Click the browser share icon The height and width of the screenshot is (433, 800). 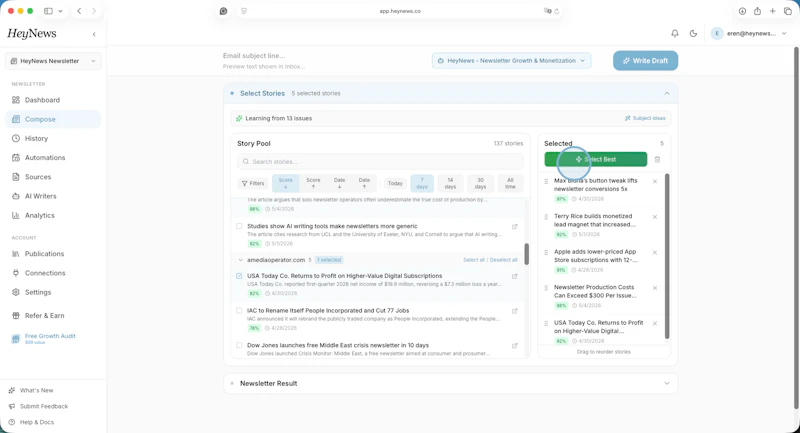pos(757,11)
